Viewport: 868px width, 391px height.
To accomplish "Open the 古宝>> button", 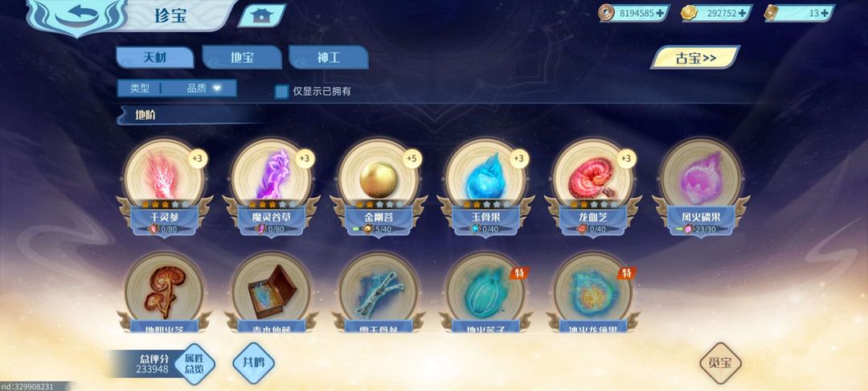I will coord(695,57).
